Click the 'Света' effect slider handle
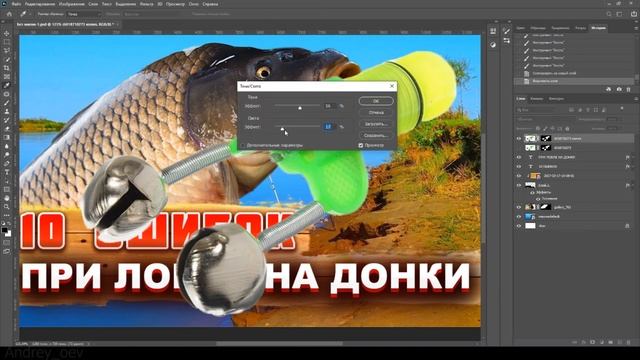 click(282, 128)
